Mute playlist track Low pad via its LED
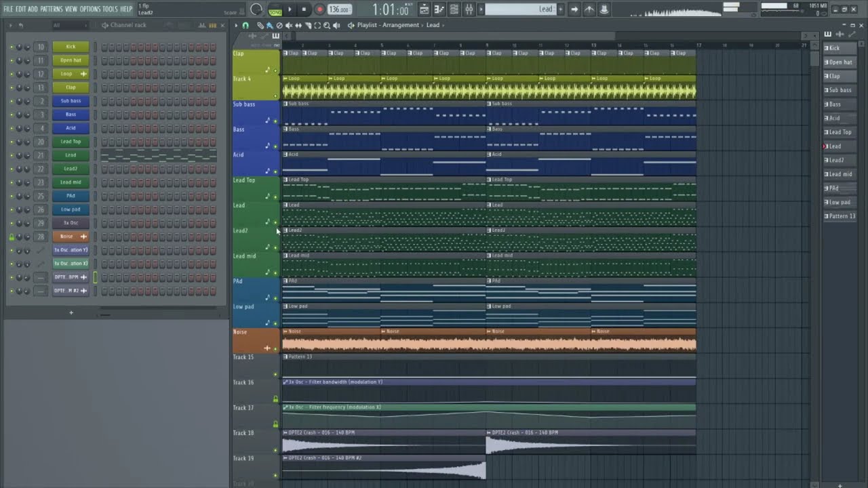 (275, 324)
